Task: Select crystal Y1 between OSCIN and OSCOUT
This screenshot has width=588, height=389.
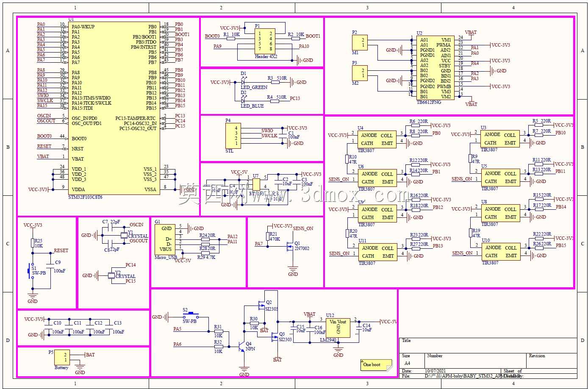Action: (124, 235)
